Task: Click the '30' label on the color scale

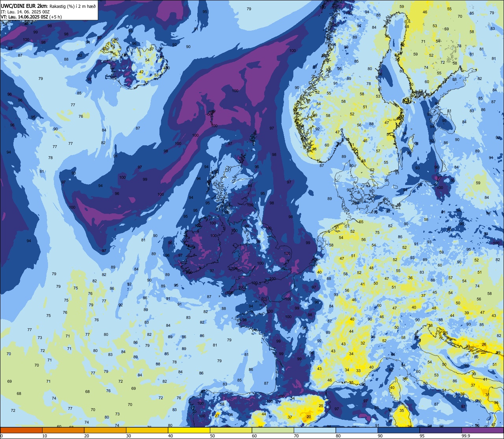Action: [128, 436]
